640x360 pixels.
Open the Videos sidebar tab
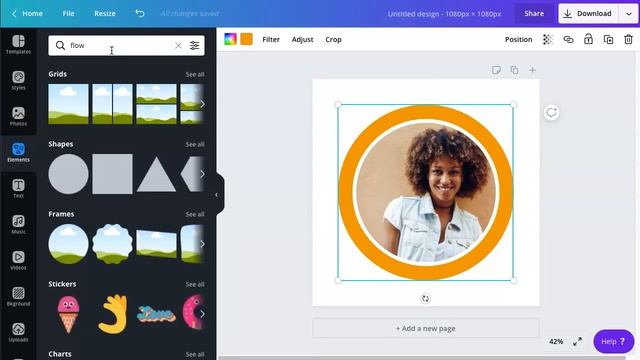coord(18,260)
